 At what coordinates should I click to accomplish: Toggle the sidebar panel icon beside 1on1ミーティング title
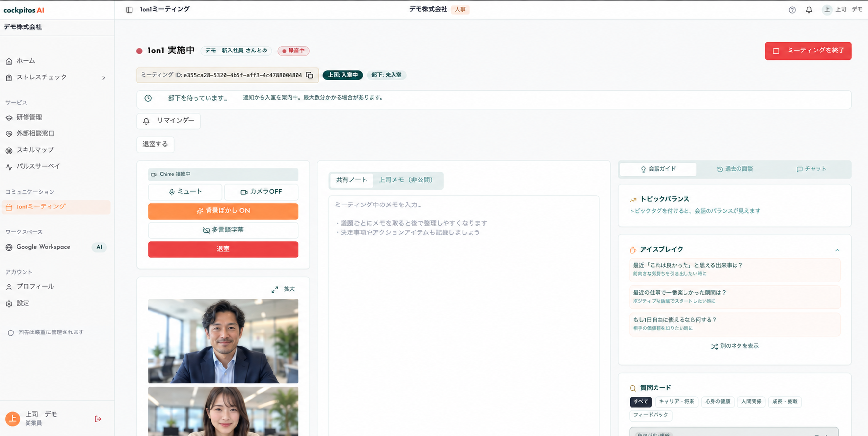tap(129, 10)
